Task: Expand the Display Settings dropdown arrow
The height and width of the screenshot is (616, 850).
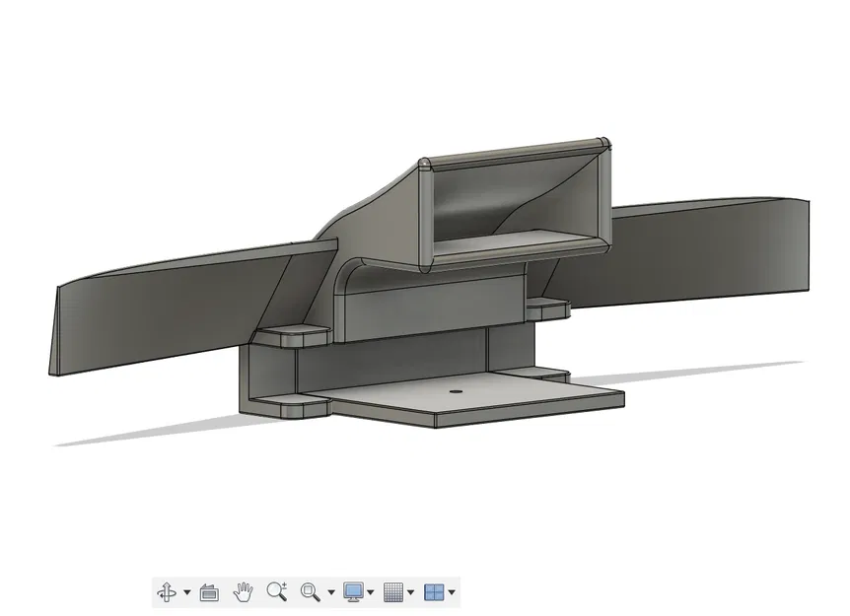Action: (x=371, y=592)
